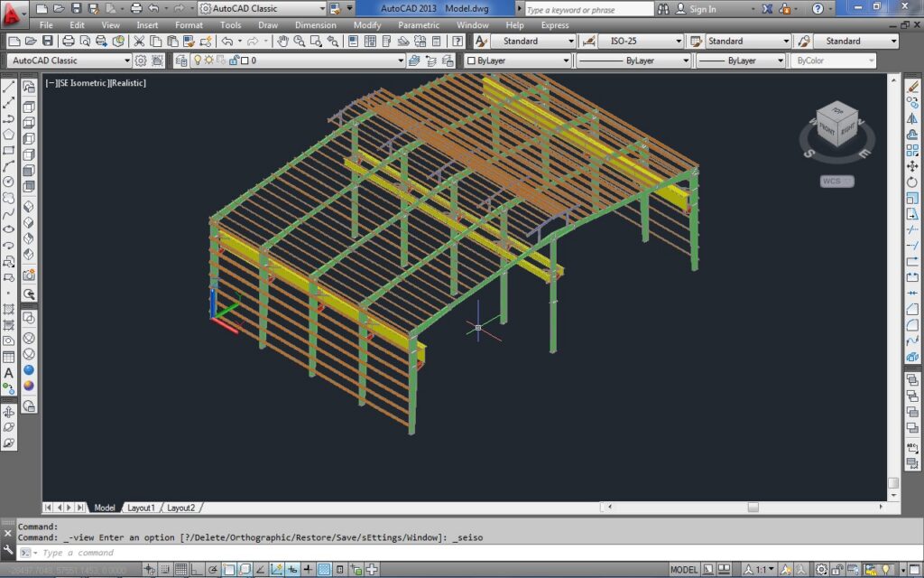
Task: Select the Fillet modify tool
Action: (912, 325)
